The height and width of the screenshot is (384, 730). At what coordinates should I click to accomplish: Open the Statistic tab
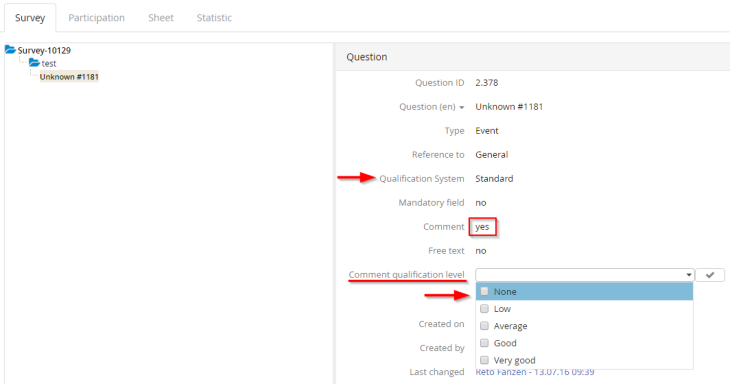(214, 18)
